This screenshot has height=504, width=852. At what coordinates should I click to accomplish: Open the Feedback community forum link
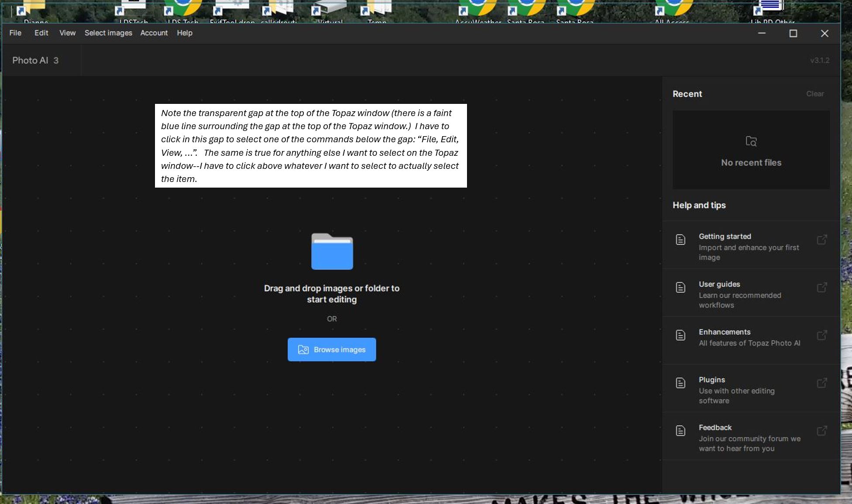tap(715, 428)
